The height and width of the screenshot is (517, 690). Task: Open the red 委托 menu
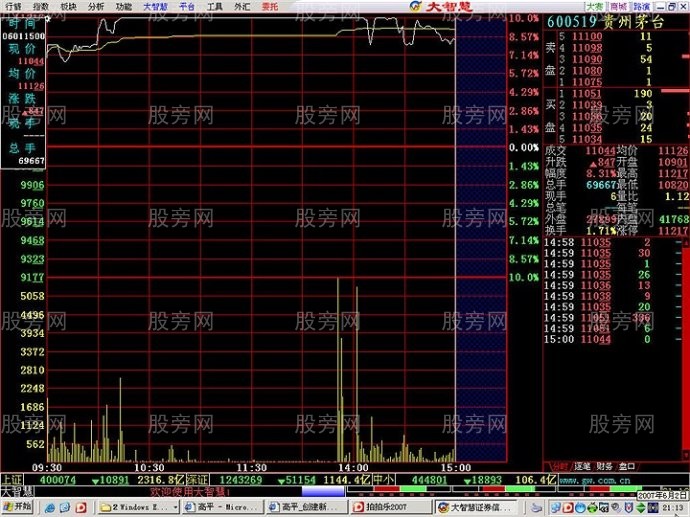(270, 6)
